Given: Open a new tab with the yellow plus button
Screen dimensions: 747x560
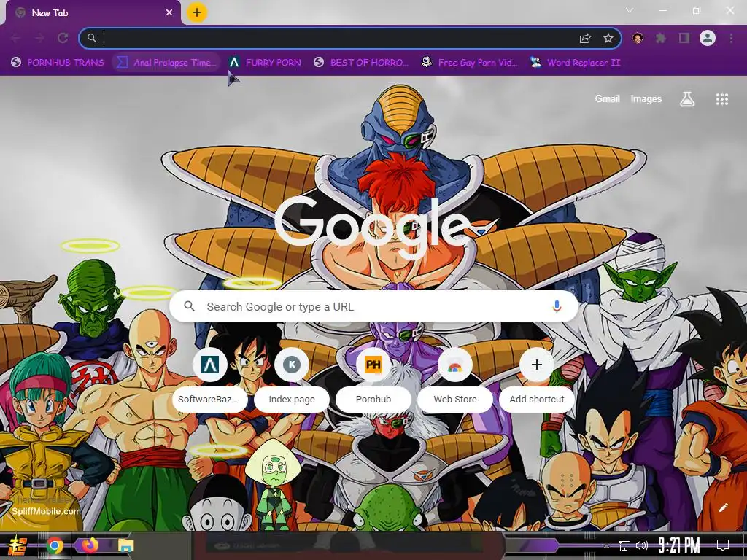Looking at the screenshot, I should coord(197,12).
